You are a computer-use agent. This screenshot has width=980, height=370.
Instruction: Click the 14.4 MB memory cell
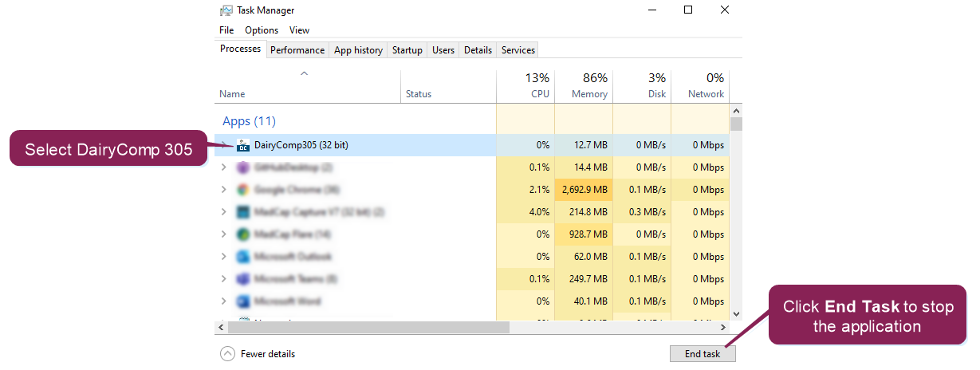click(x=583, y=167)
